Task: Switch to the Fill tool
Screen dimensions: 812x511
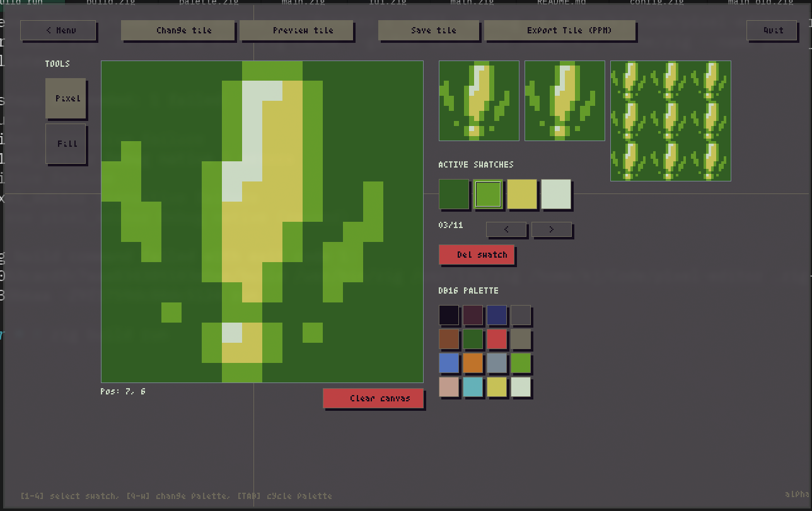Action: pos(66,144)
